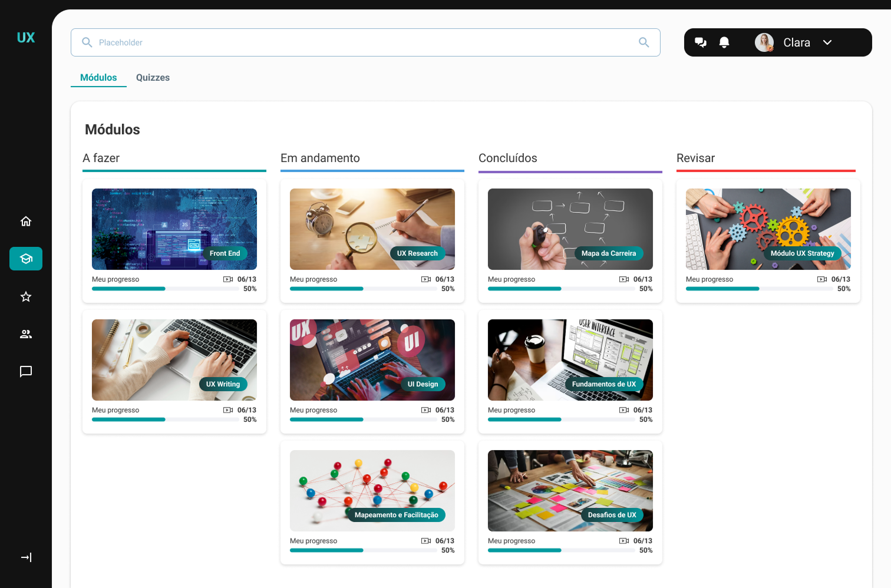The image size is (891, 588).
Task: Click the search magnifier on right of search bar
Action: [643, 42]
